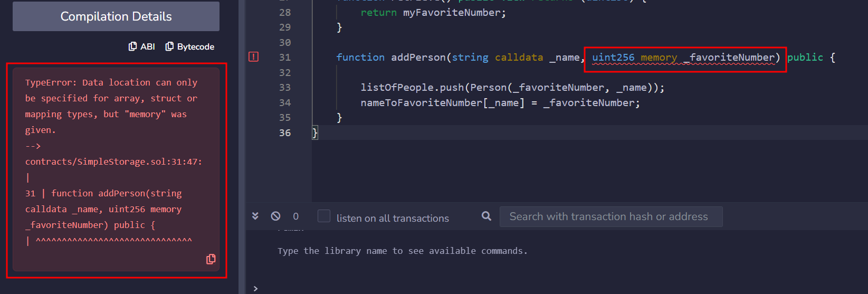Click the underlined memory keyword on line 31

(x=659, y=58)
